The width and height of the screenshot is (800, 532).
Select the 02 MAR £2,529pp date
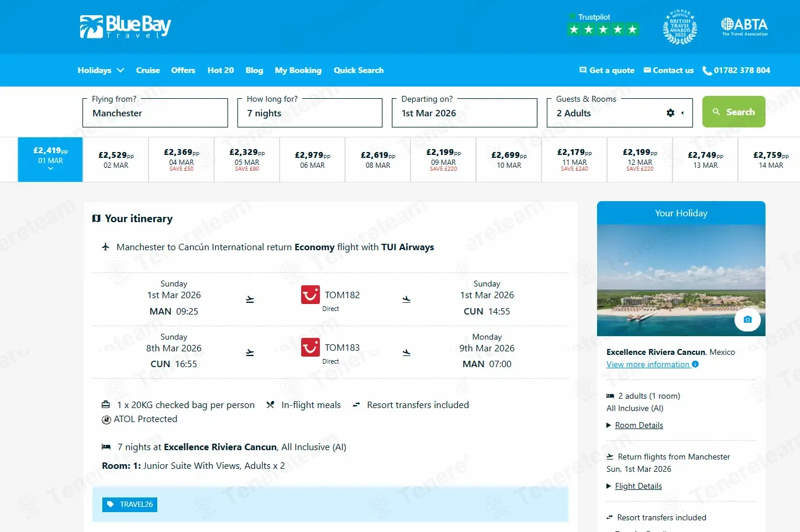[x=116, y=160]
